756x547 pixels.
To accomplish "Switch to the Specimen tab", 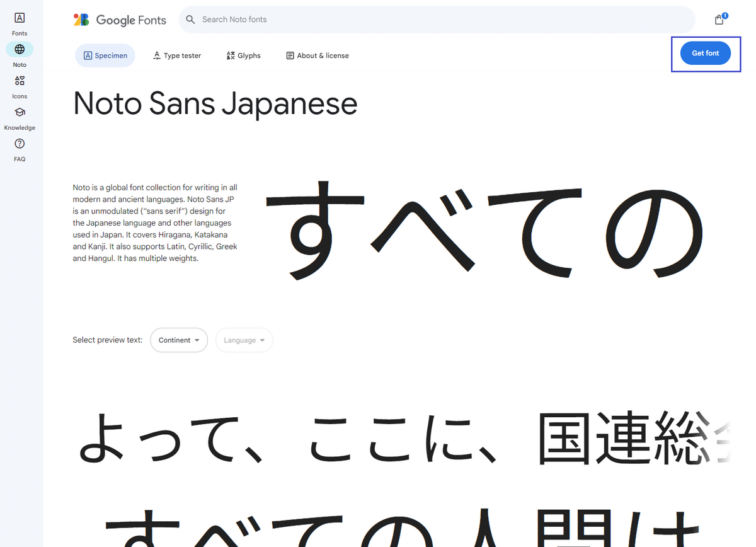I will pyautogui.click(x=105, y=55).
